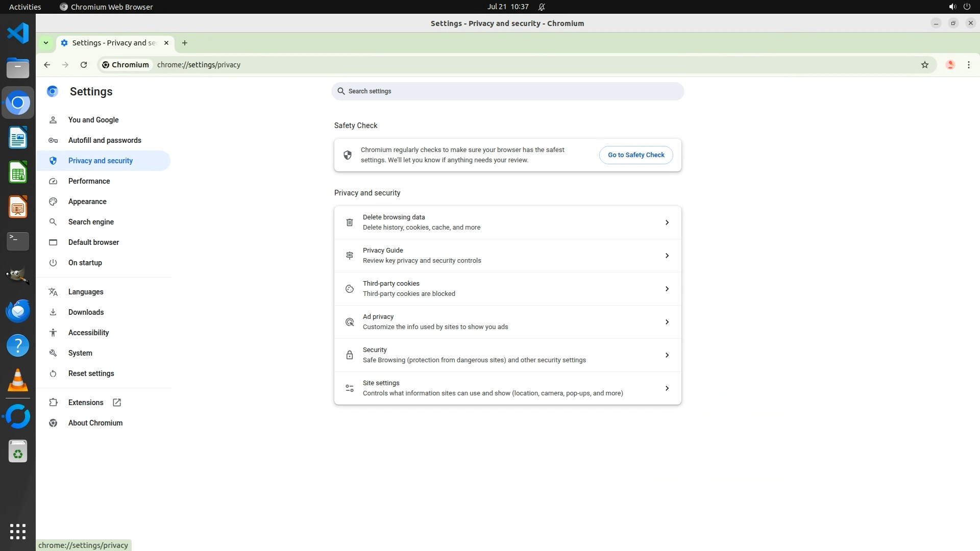Image resolution: width=980 pixels, height=551 pixels.
Task: Select Appearance in the sidebar
Action: 87,202
